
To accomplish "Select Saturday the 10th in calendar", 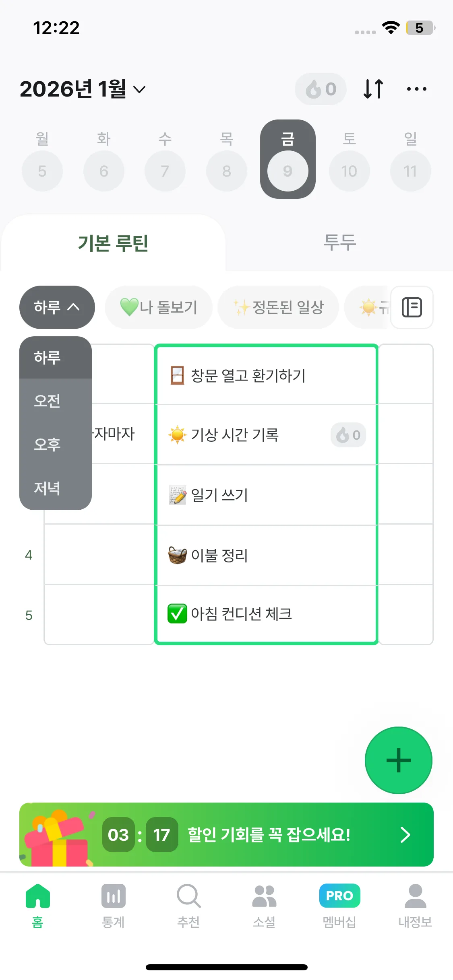I will click(x=349, y=171).
